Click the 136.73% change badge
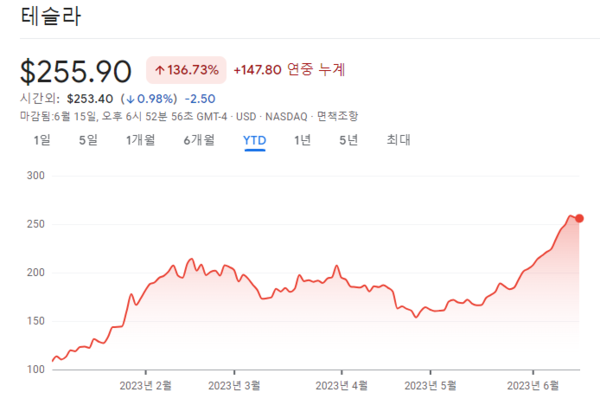 tap(186, 70)
